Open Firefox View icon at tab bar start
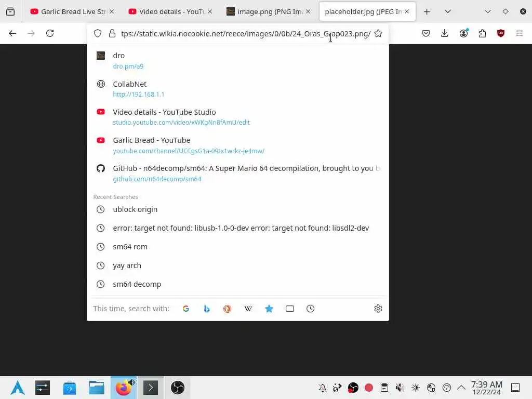Viewport: 532px width, 399px height. (x=10, y=11)
